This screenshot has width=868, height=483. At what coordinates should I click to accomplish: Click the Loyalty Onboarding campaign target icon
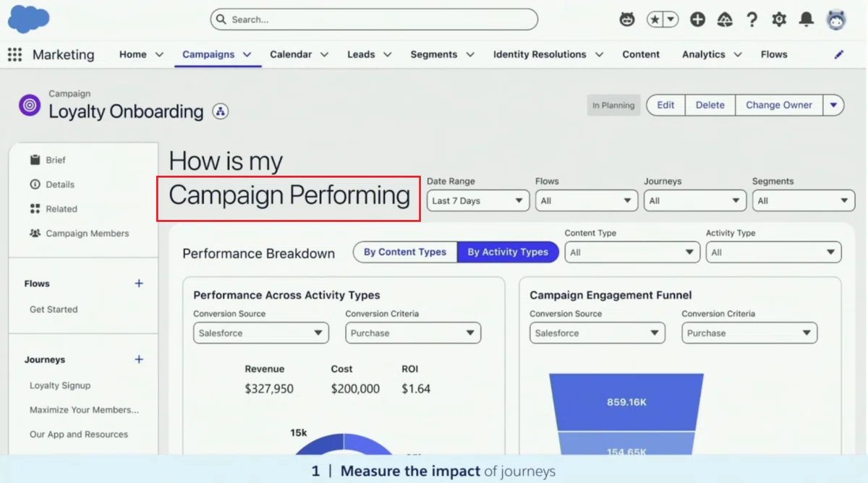tap(30, 105)
